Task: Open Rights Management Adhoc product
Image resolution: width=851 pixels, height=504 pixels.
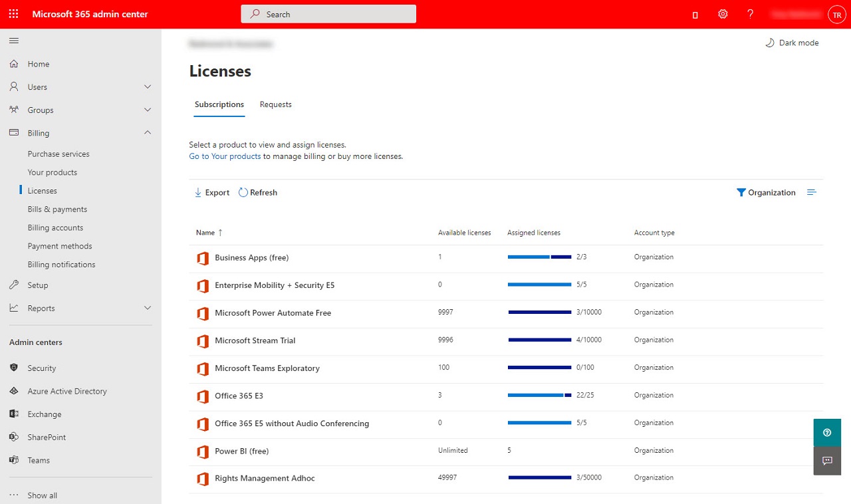Action: (265, 478)
